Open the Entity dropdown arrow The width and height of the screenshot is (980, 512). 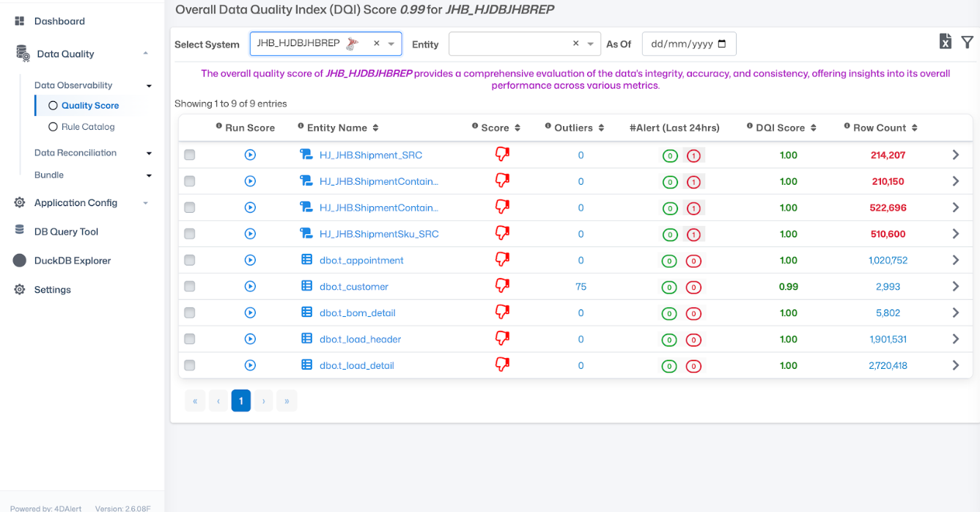coord(591,44)
